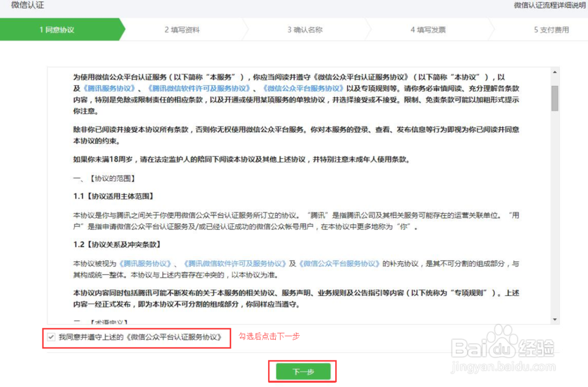Image resolution: width=588 pixels, height=387 pixels.
Task: Click the 微信认证 page title
Action: coord(28,5)
